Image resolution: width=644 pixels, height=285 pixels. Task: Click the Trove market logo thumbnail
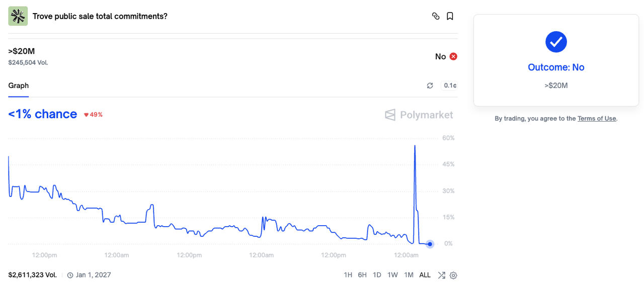coord(18,16)
